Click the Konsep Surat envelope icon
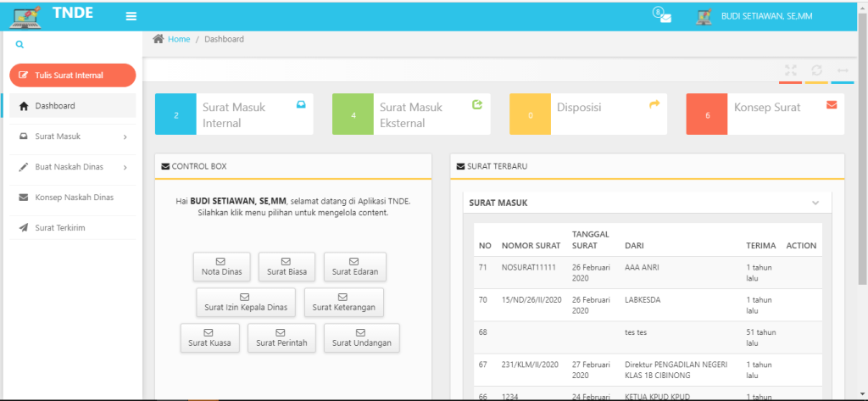Viewport: 868px width, 401px height. (x=831, y=105)
